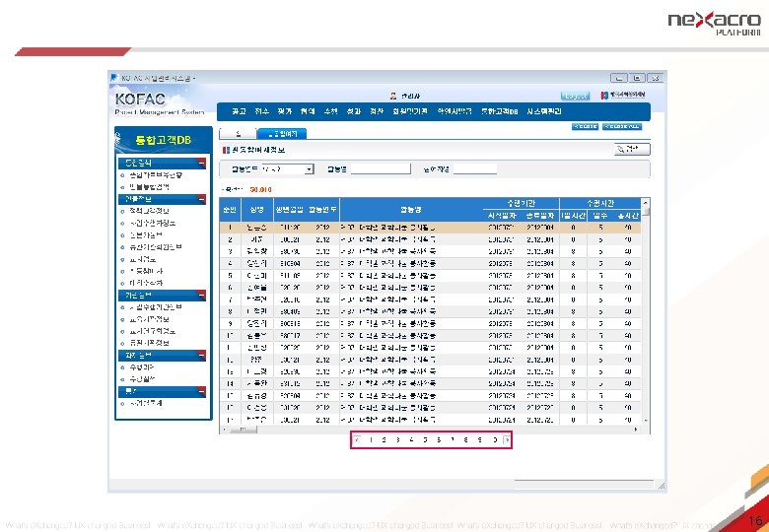Click the organization logo beside Logout

[623, 95]
